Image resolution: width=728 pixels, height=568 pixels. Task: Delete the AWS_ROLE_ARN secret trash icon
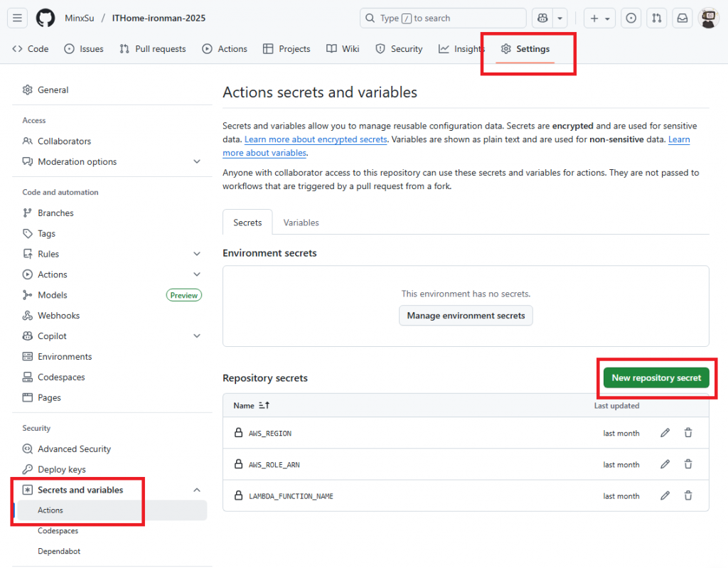688,464
